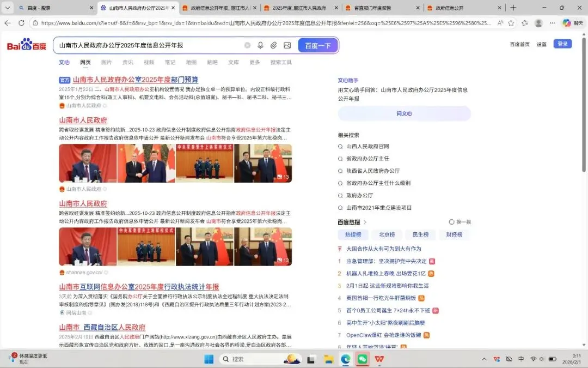588x368 pixels.
Task: Click related search 山南市2021年重点建设项目
Action: (x=379, y=208)
